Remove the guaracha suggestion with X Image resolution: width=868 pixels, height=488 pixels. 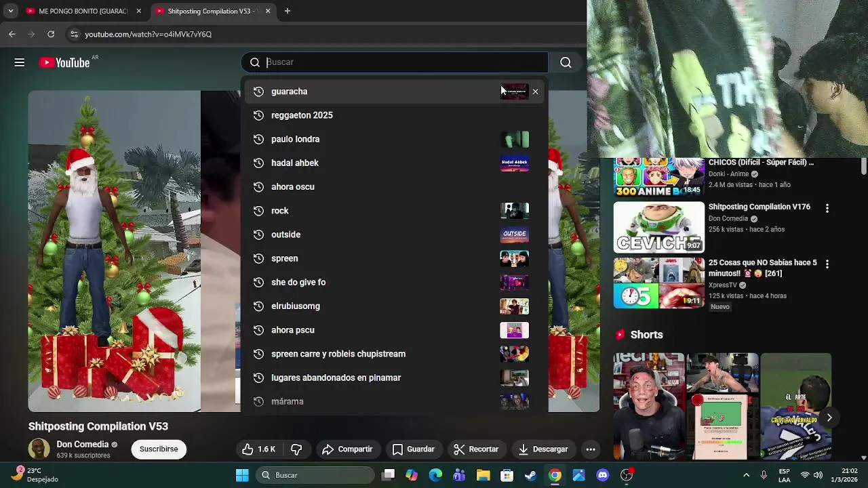535,91
